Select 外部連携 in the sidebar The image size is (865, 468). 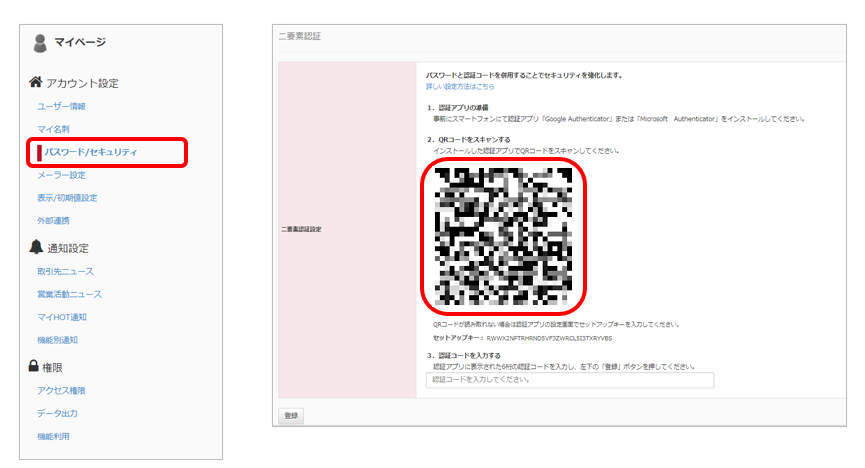pos(53,220)
